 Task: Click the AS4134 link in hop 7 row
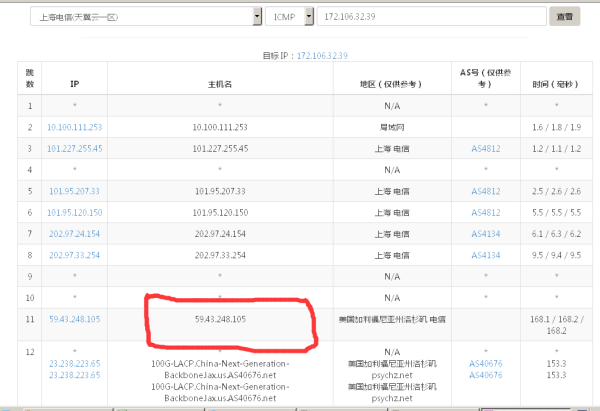(x=486, y=233)
